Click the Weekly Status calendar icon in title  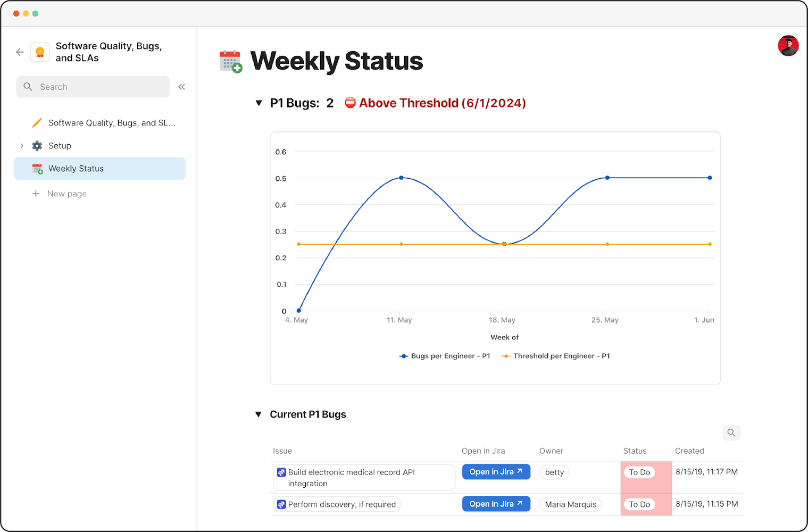click(231, 61)
